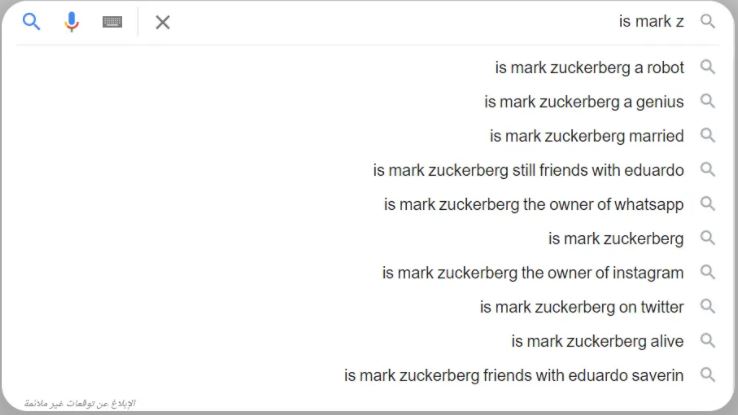Viewport: 738px width, 415px height.
Task: Click magnifier icon next to 'a robot' suggestion
Action: pyautogui.click(x=707, y=67)
